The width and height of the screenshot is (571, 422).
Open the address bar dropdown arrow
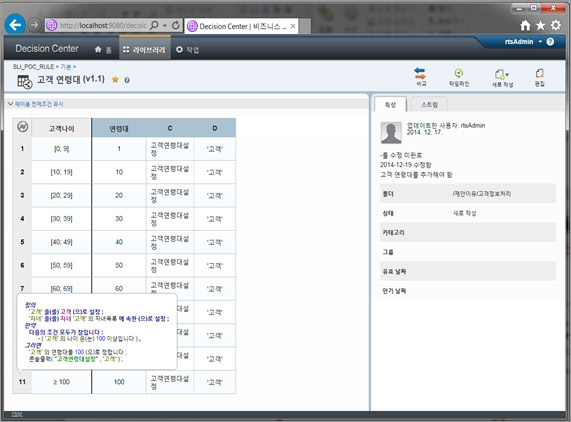[x=165, y=25]
